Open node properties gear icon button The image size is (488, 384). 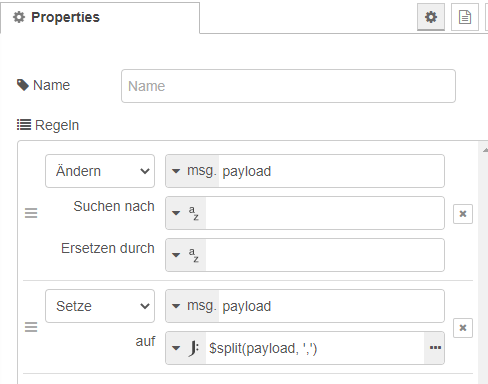431,17
